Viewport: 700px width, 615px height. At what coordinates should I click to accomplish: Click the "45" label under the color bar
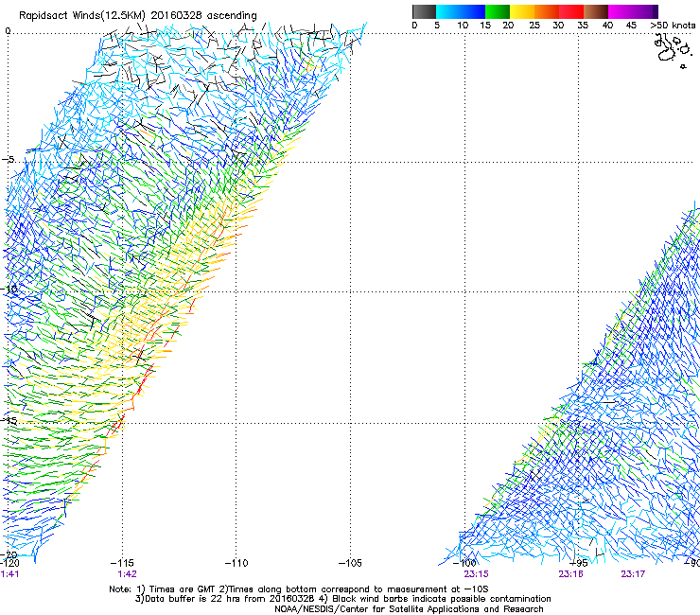click(x=631, y=25)
